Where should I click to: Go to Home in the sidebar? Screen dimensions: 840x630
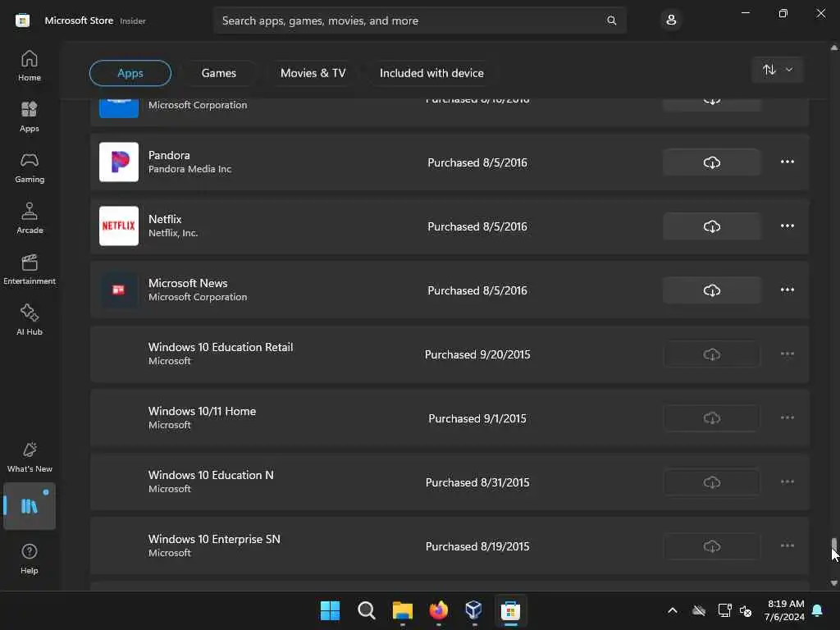pyautogui.click(x=30, y=66)
